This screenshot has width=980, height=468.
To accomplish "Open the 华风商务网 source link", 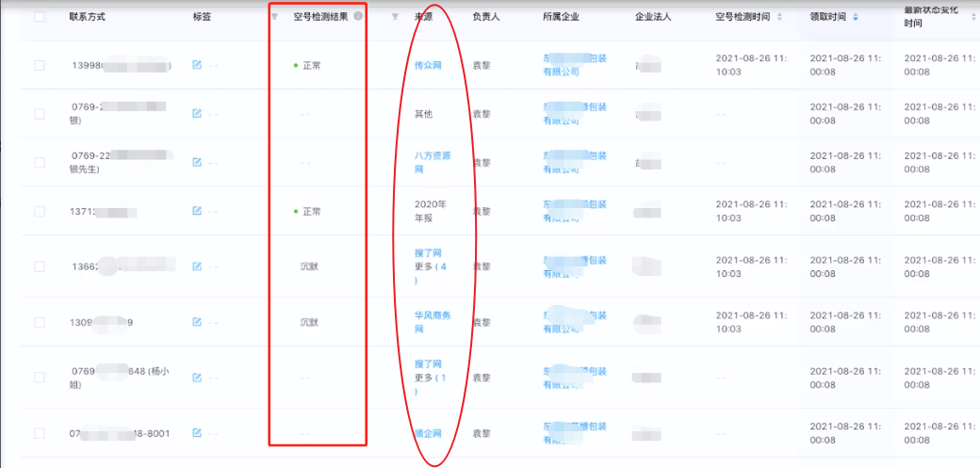I will (x=433, y=322).
